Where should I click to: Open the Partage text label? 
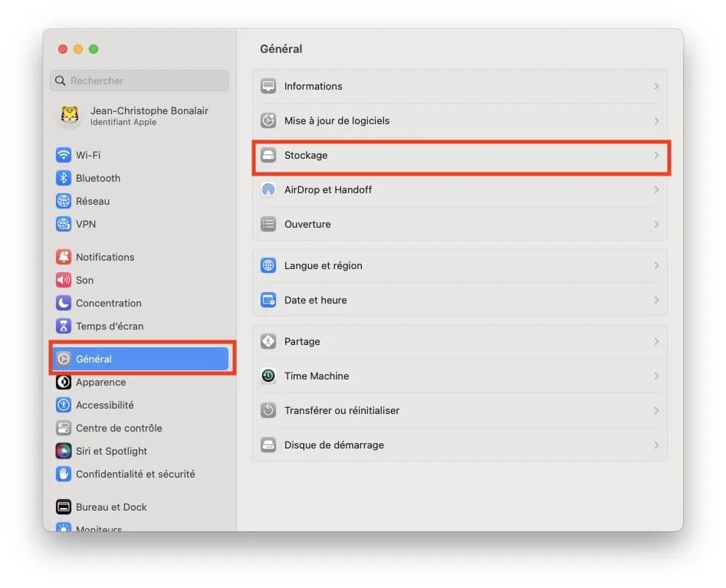click(x=302, y=342)
